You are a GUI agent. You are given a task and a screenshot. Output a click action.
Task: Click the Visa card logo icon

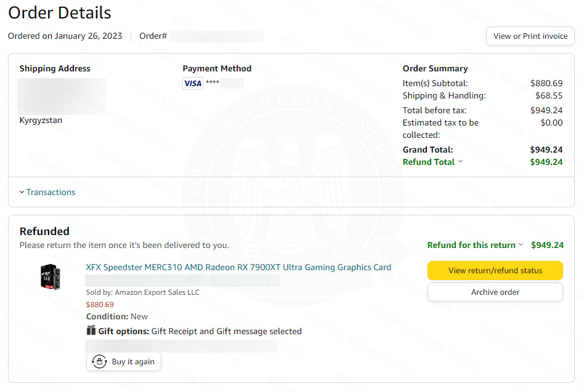click(193, 83)
